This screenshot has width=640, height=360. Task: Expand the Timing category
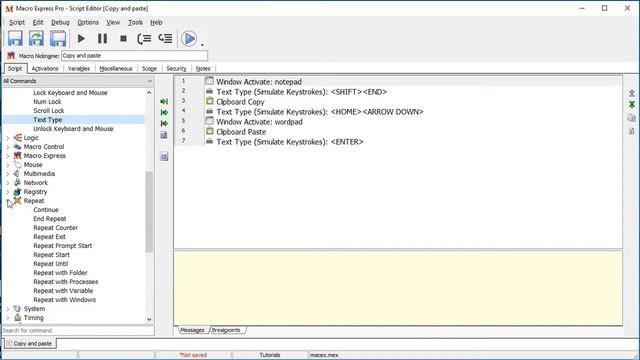[x=8, y=318]
